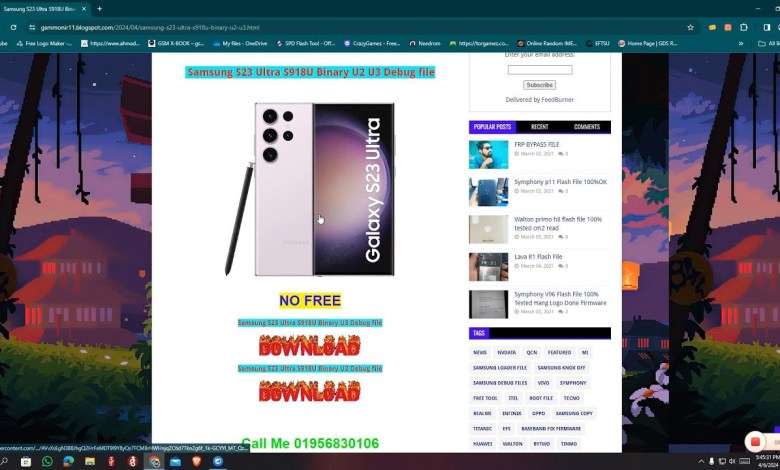
Task: Open FRP BYPASS FILE post link
Action: coord(537,145)
